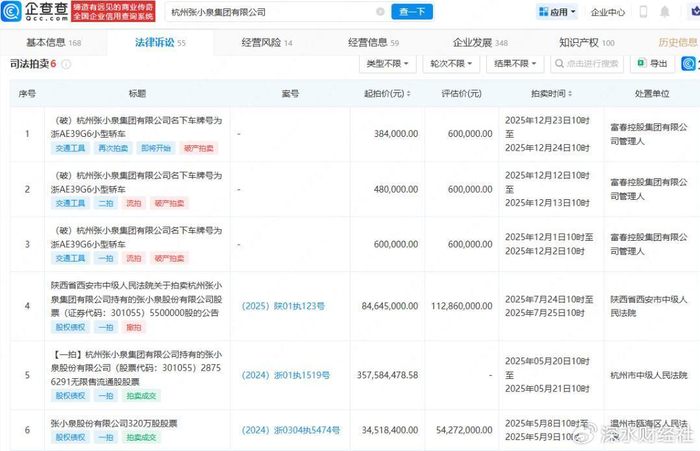Click starting price 480,000.00

[396, 189]
